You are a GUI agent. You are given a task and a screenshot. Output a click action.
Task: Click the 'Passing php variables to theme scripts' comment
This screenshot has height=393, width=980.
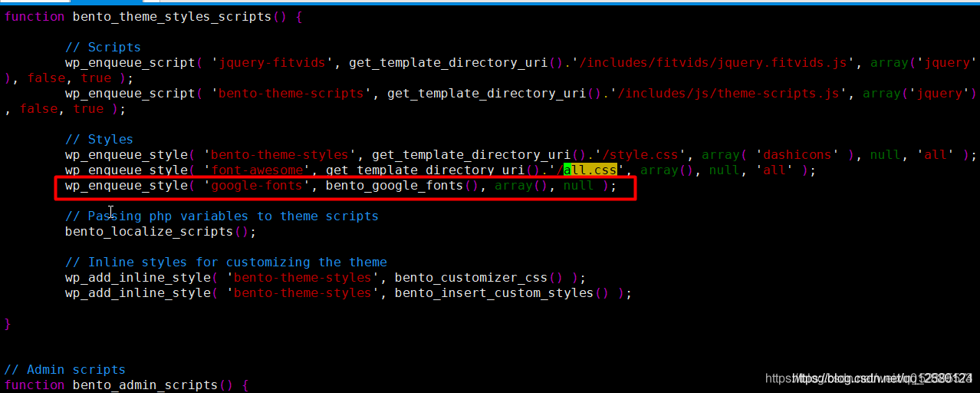[222, 216]
